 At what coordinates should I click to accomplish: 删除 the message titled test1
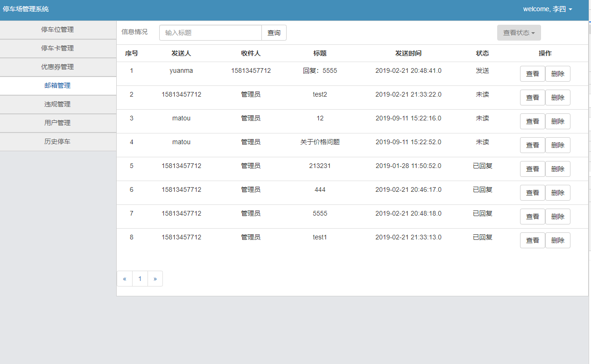pyautogui.click(x=557, y=240)
